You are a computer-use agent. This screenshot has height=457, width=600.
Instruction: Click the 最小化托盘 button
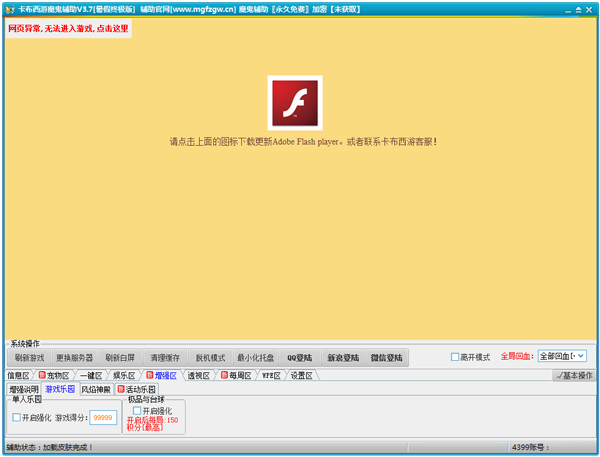256,357
